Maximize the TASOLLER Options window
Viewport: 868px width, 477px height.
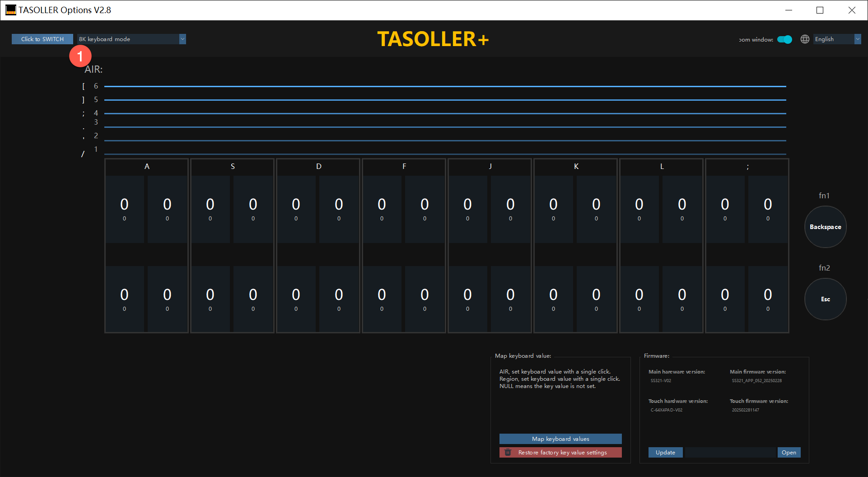coord(820,10)
